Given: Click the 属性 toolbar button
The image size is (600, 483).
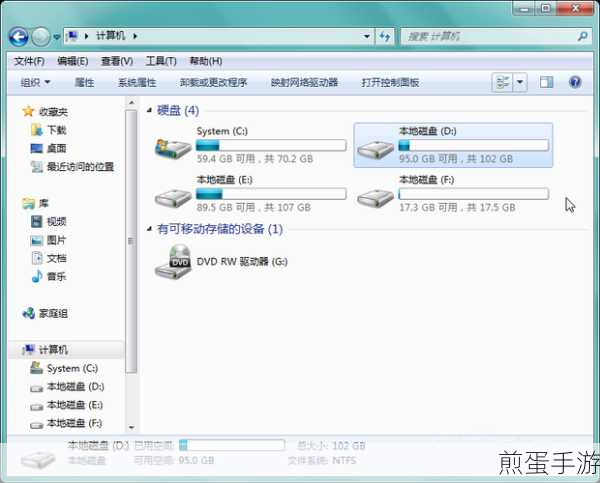Looking at the screenshot, I should (x=84, y=82).
